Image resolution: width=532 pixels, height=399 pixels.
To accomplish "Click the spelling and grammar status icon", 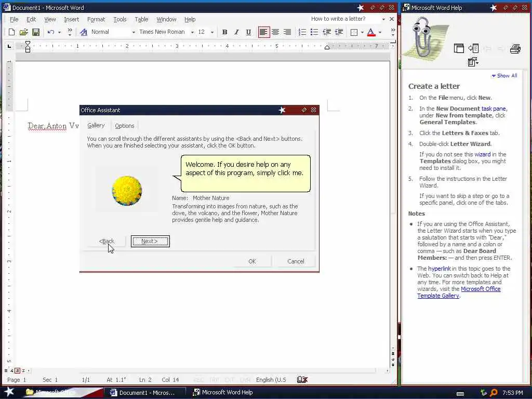I will 302,380.
